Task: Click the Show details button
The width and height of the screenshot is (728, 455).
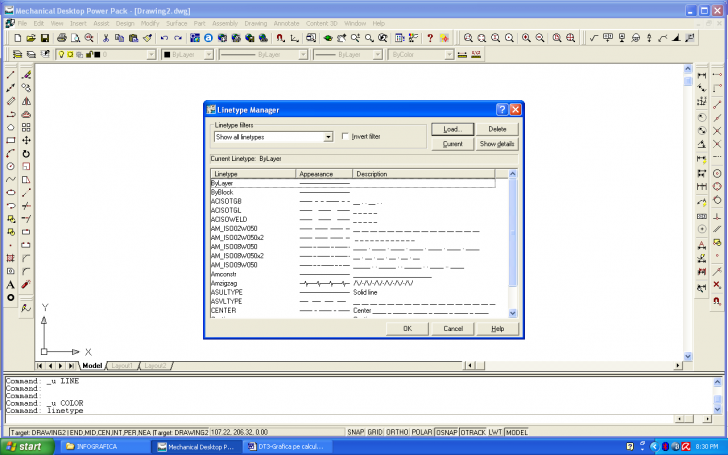Action: pos(497,144)
